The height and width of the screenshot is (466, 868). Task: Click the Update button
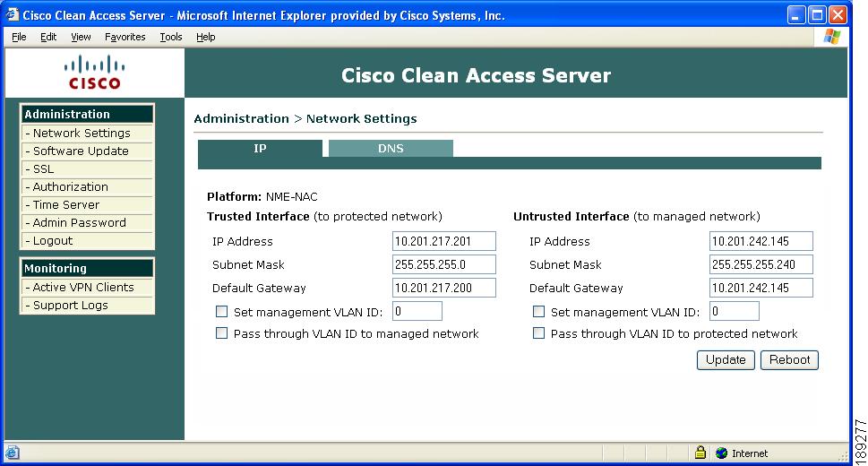click(x=726, y=359)
